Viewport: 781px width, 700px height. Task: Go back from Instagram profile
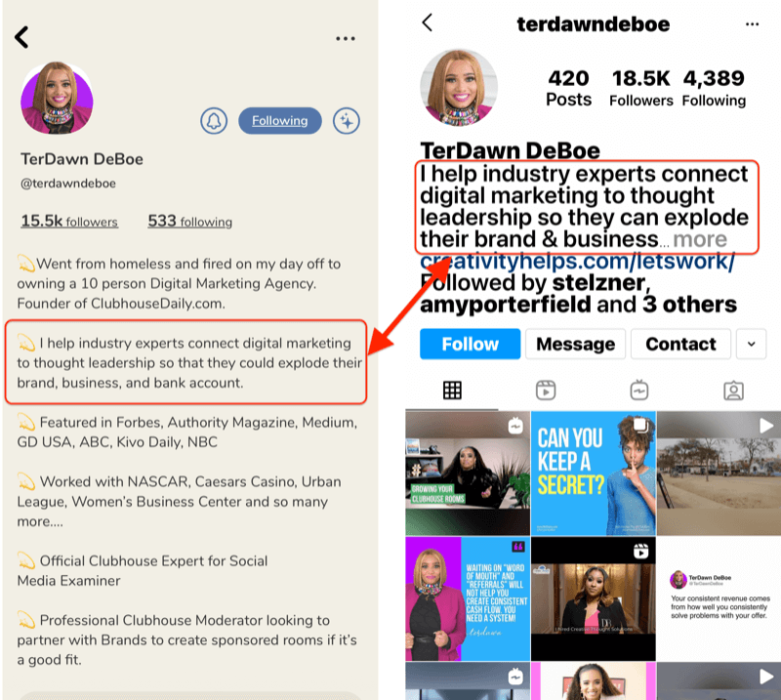click(428, 22)
